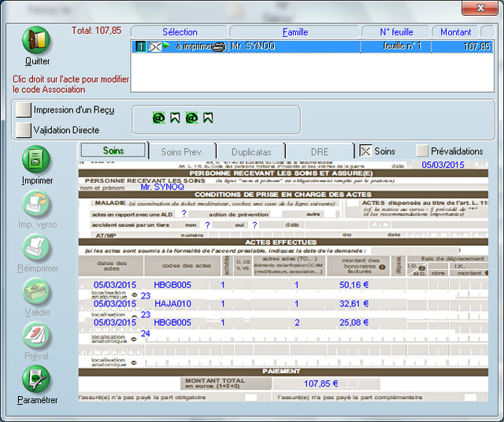Screen dimensions: 504x422
Task: Select the DRE tab
Action: [319, 151]
